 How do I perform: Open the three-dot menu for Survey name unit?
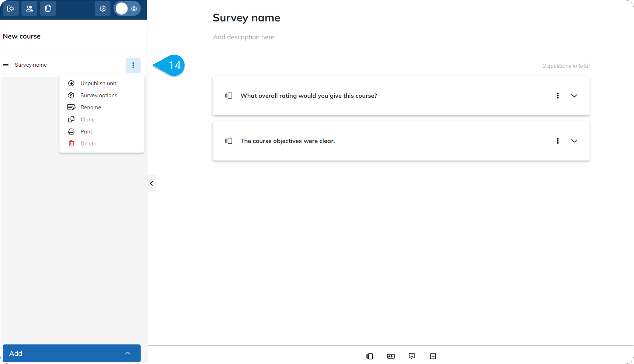133,65
